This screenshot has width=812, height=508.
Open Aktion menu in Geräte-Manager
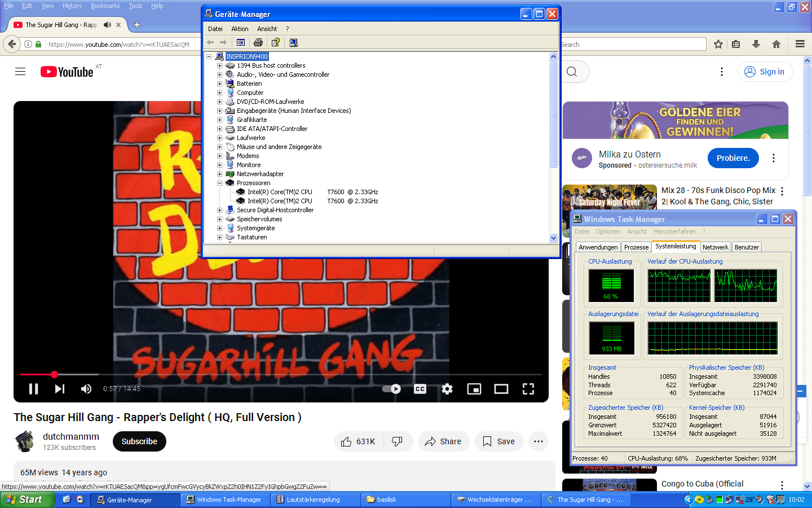pyautogui.click(x=240, y=29)
